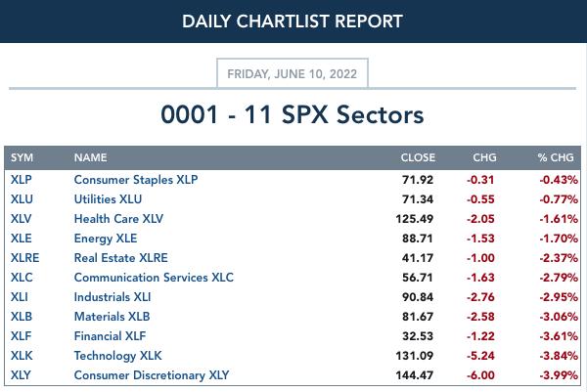587x392 pixels.
Task: Click the 0001 - 11 SPX Sectors title
Action: [x=293, y=114]
